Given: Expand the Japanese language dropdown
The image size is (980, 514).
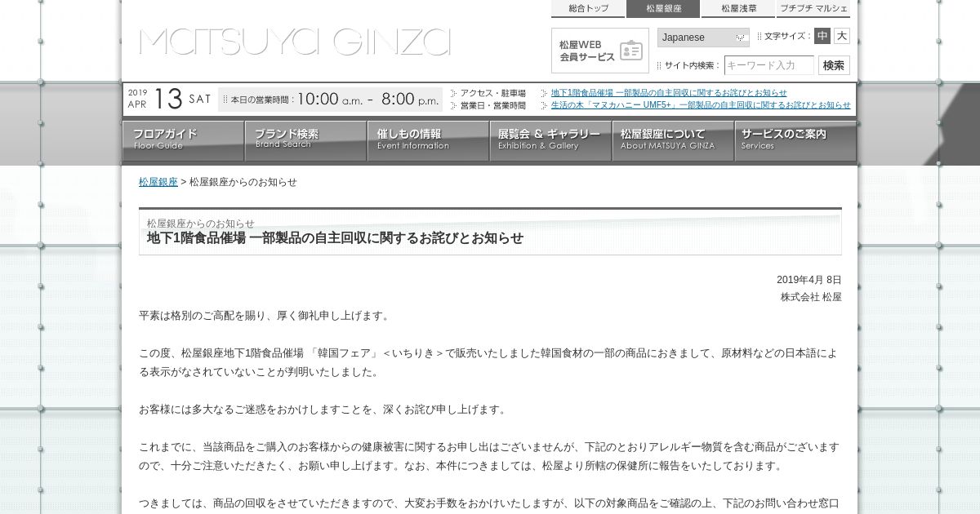Looking at the screenshot, I should click(703, 38).
